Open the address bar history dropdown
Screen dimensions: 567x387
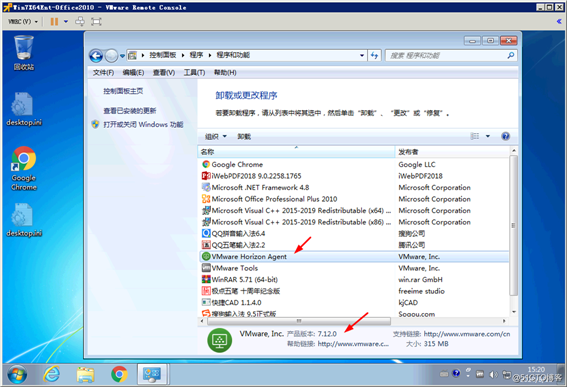pyautogui.click(x=362, y=56)
